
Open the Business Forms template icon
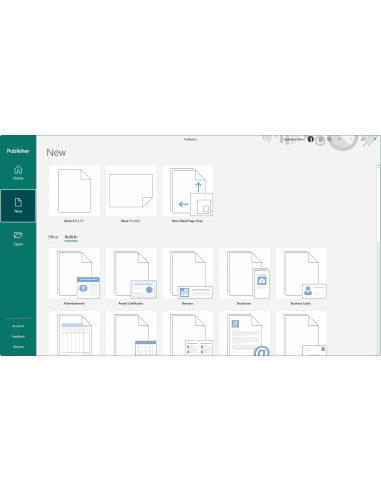tap(74, 333)
